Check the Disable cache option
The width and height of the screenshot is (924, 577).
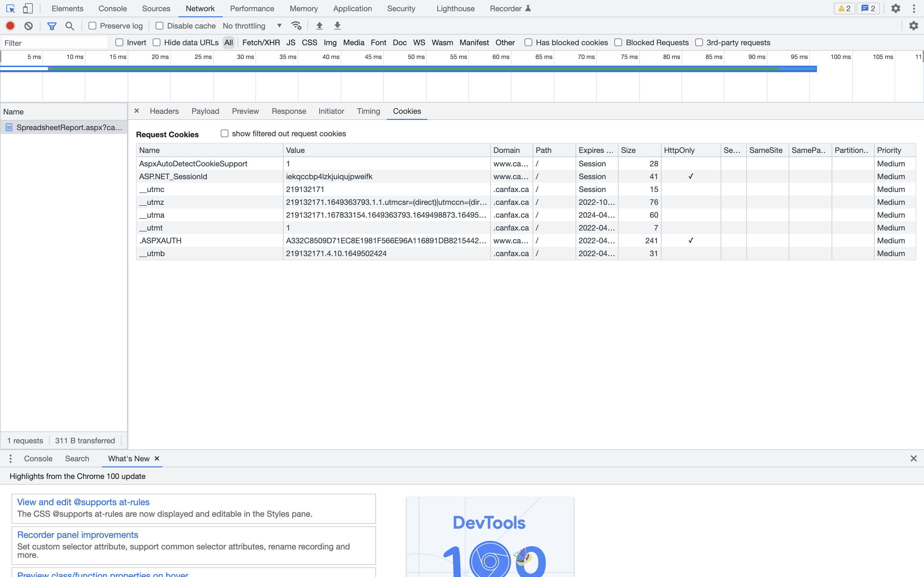click(x=159, y=26)
